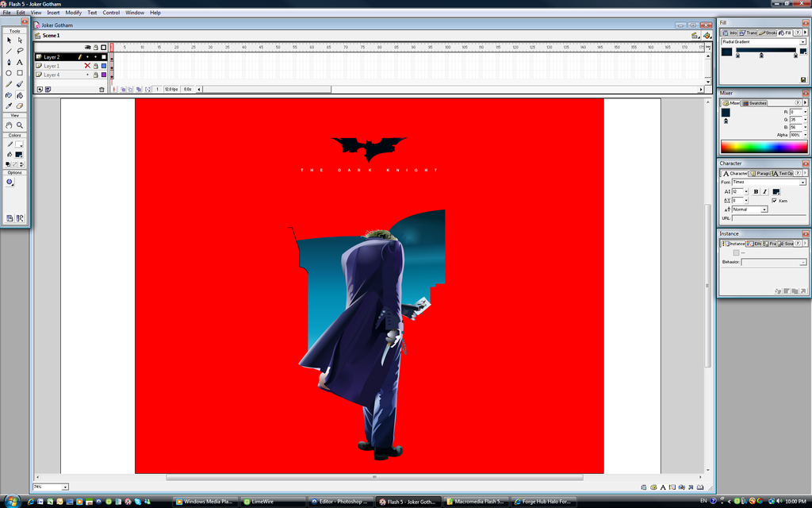Select the Text tool

[20, 62]
